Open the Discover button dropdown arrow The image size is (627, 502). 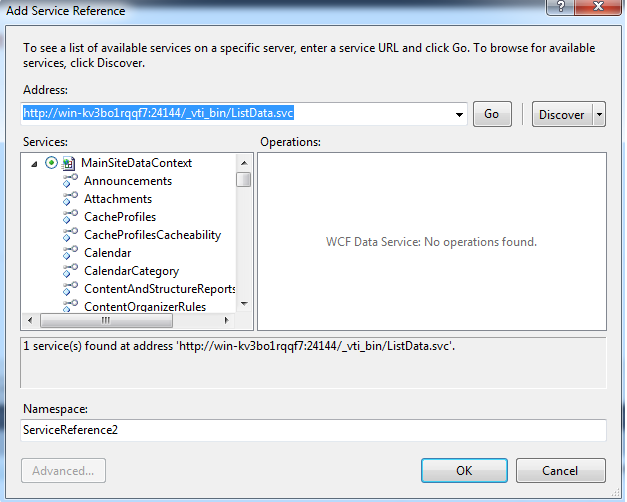pos(599,114)
